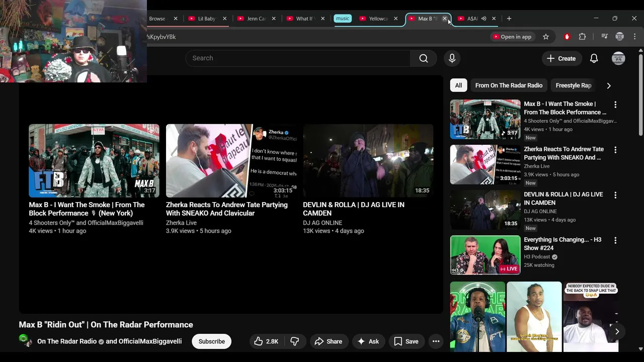The width and height of the screenshot is (644, 362).
Task: Click the Ask button
Action: point(368,341)
